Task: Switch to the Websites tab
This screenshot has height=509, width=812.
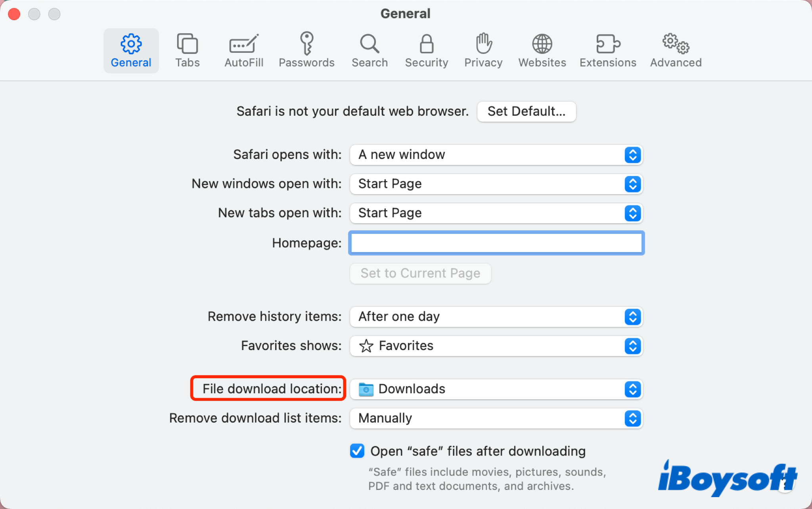Action: tap(541, 49)
